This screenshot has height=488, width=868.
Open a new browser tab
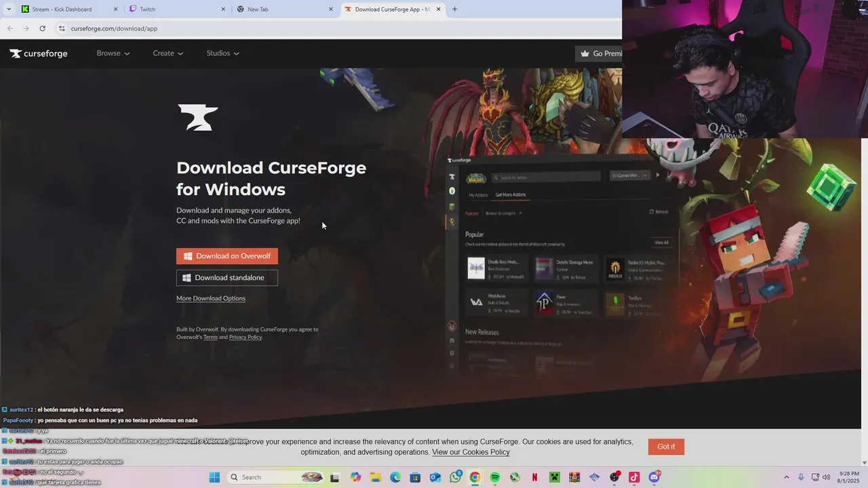(x=454, y=9)
